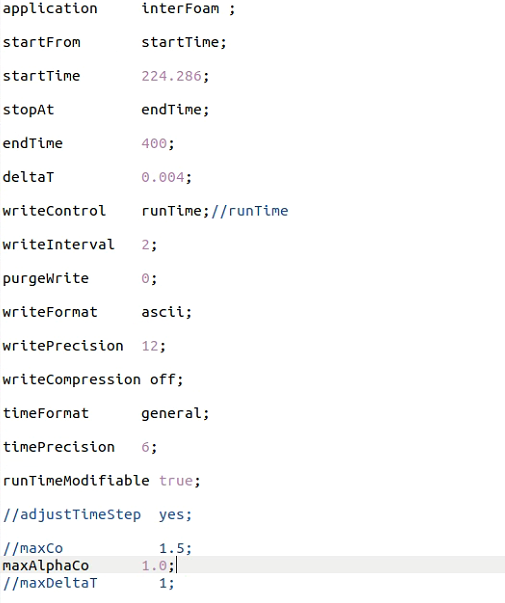The image size is (505, 603).
Task: Click the runTimeModifiable true value
Action: pos(176,481)
